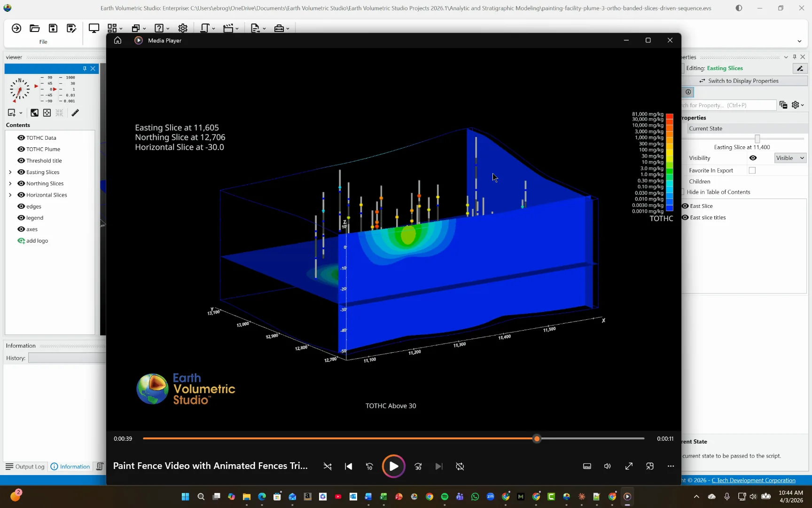Skip forward 30 seconds in Media Player

click(418, 466)
